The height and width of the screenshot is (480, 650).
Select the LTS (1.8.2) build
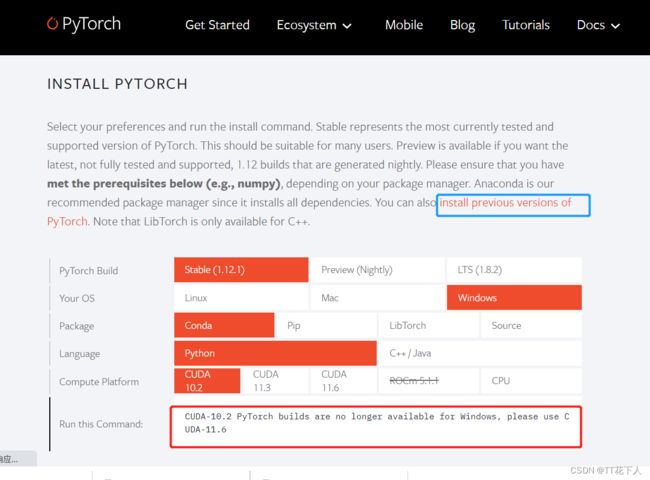click(x=514, y=270)
